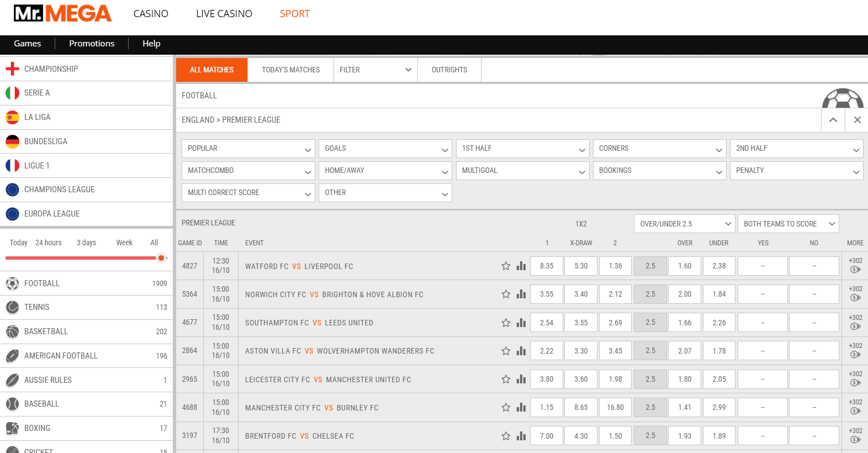The image size is (868, 453).
Task: Expand the Corners market dropdown
Action: pyautogui.click(x=660, y=149)
